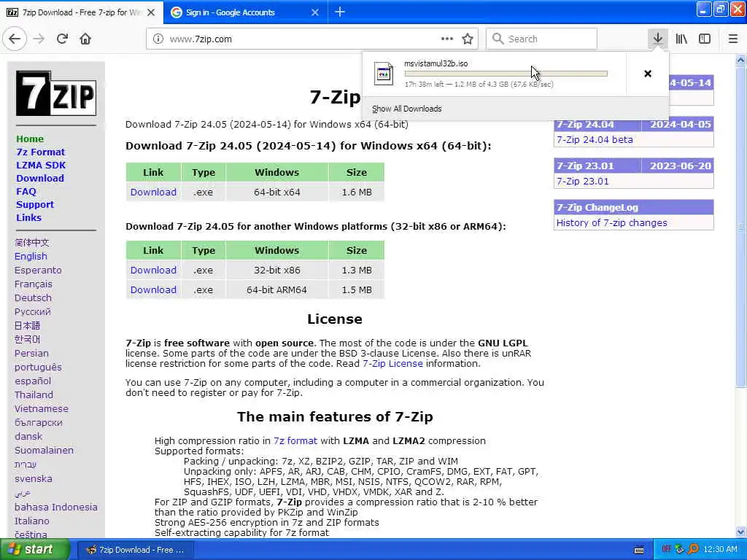The height and width of the screenshot is (560, 747).
Task: Close the 7zip Download tab
Action: (x=151, y=12)
